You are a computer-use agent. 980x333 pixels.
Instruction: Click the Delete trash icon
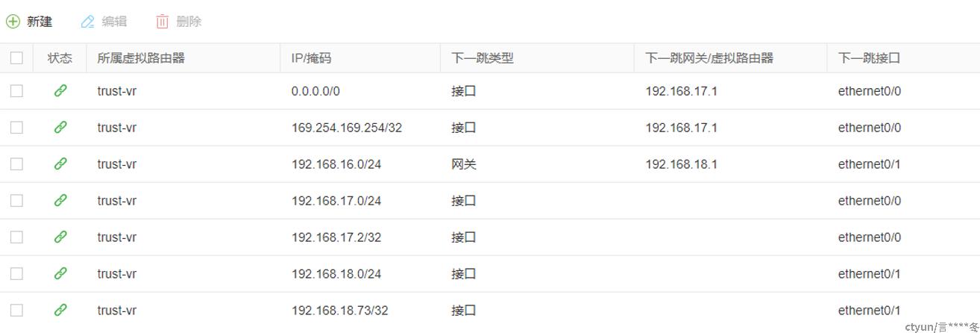click(163, 22)
